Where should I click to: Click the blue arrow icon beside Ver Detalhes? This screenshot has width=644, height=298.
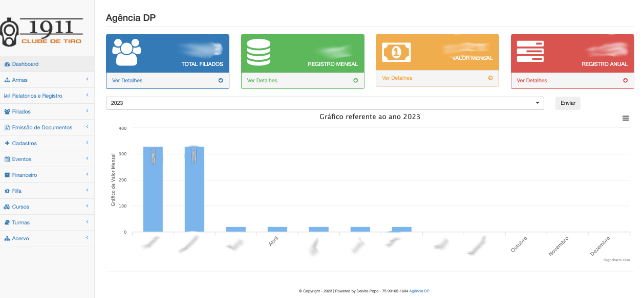click(x=221, y=80)
